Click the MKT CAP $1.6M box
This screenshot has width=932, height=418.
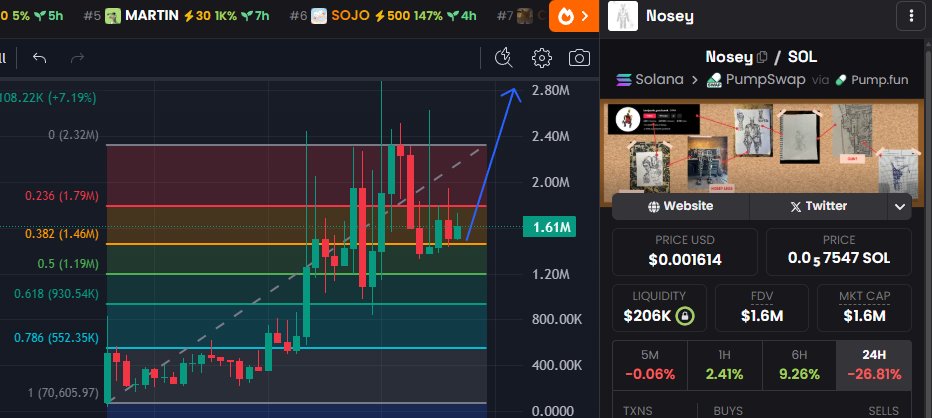point(864,307)
